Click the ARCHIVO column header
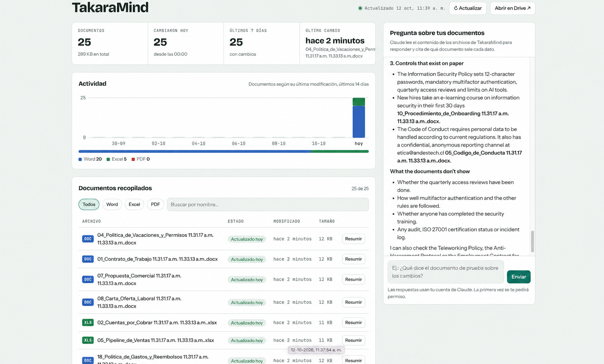This screenshot has height=364, width=604. pos(92,221)
